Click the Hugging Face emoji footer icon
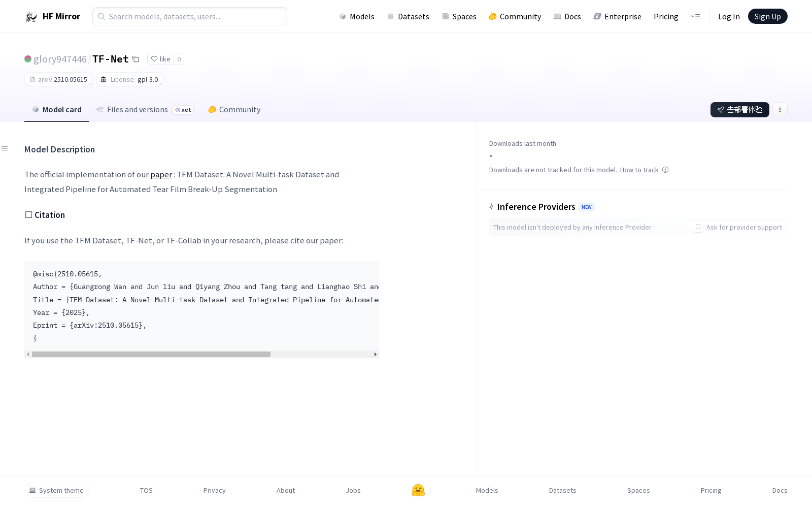Viewport: 812px width, 508px height. coord(418,490)
